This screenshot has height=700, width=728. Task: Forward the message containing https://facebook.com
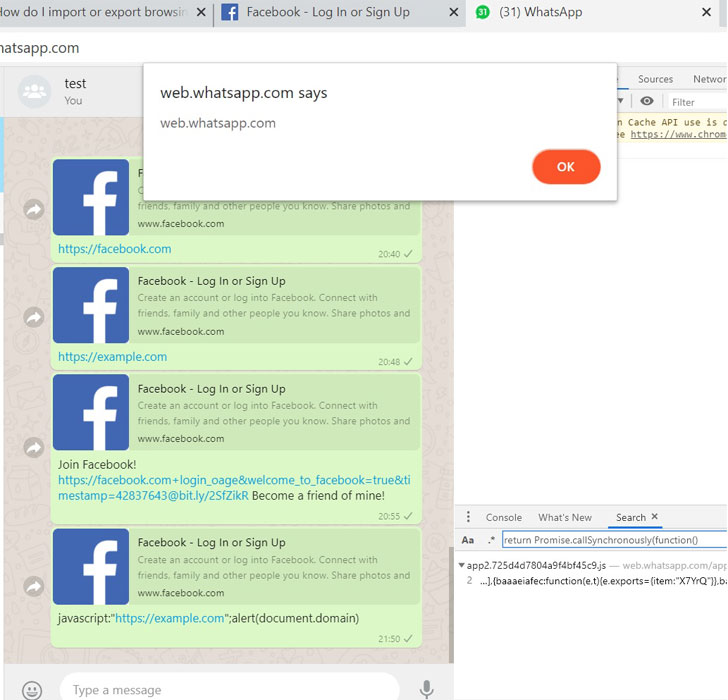pos(34,209)
